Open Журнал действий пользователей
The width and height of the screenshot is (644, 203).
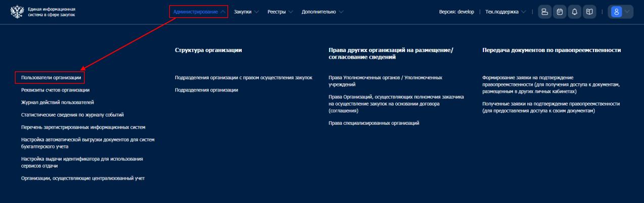57,102
